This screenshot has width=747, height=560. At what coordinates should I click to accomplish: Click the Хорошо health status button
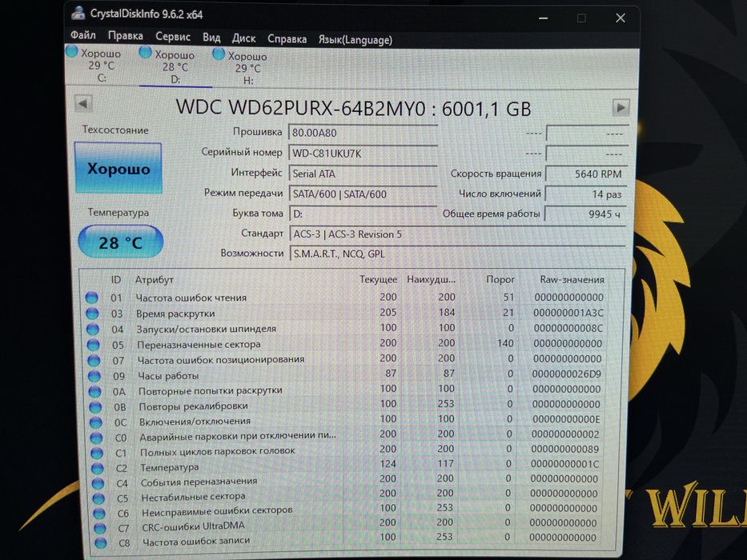click(x=118, y=169)
